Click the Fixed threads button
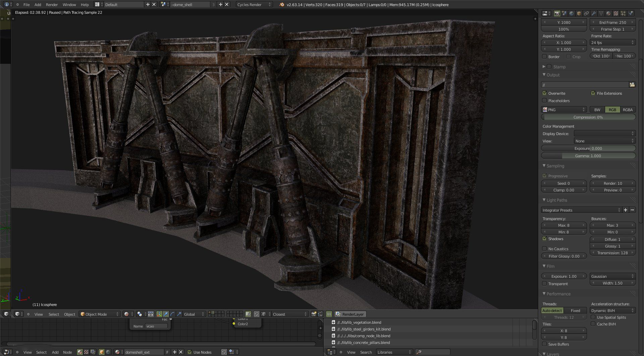The height and width of the screenshot is (356, 644). (x=575, y=311)
